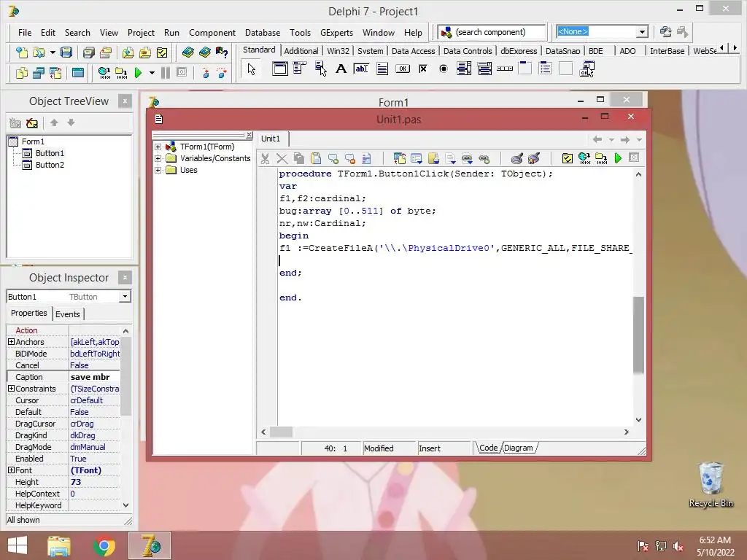Expand the Font property
This screenshot has width=747, height=560.
12,470
